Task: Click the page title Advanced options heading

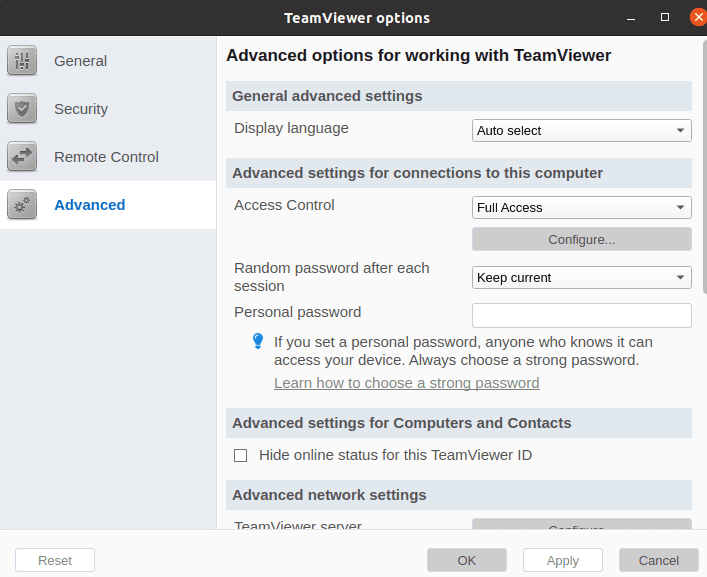Action: pos(419,55)
